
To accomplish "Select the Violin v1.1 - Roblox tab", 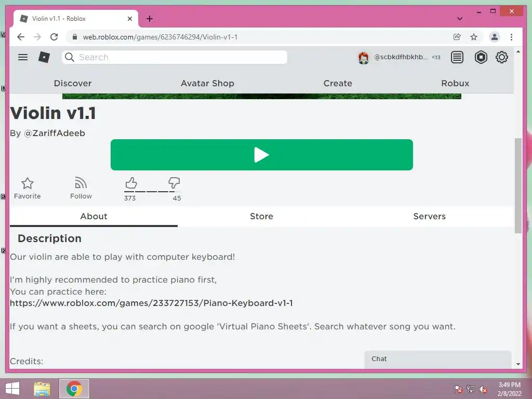I will coord(76,19).
